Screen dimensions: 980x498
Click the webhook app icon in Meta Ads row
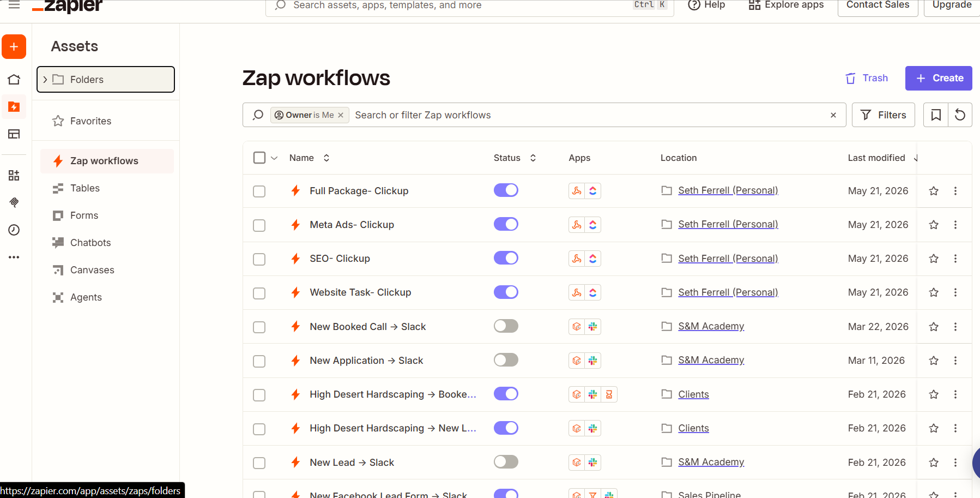coord(577,225)
